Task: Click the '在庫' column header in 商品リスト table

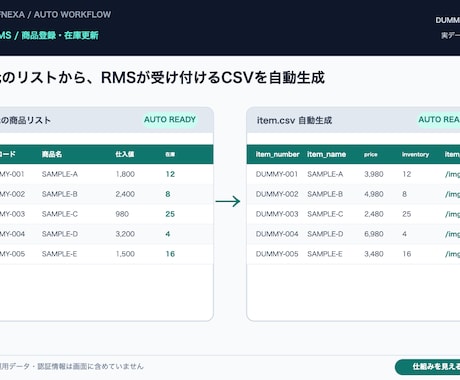Action: coord(170,154)
